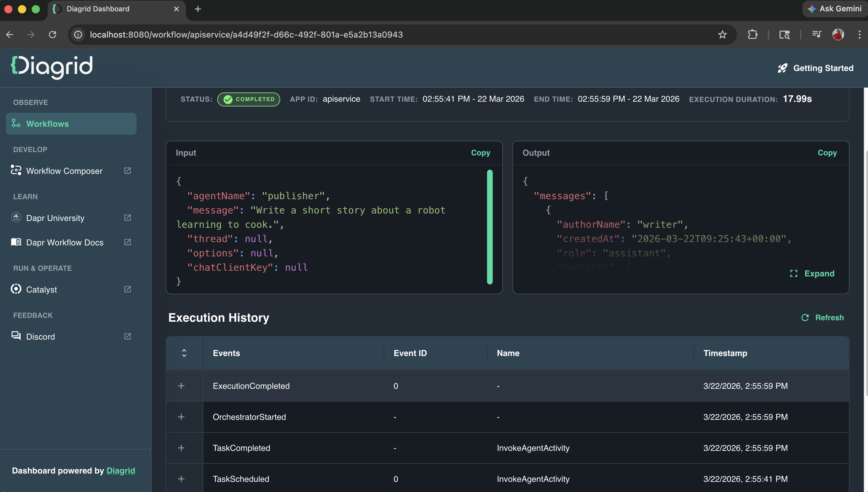Expand the TaskScheduled event row
Viewport: 868px width, 492px height.
pyautogui.click(x=181, y=479)
